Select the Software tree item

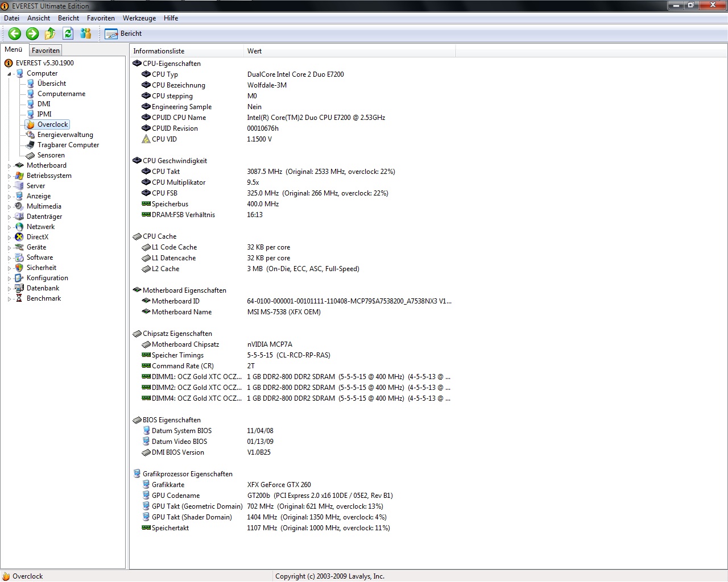[40, 257]
